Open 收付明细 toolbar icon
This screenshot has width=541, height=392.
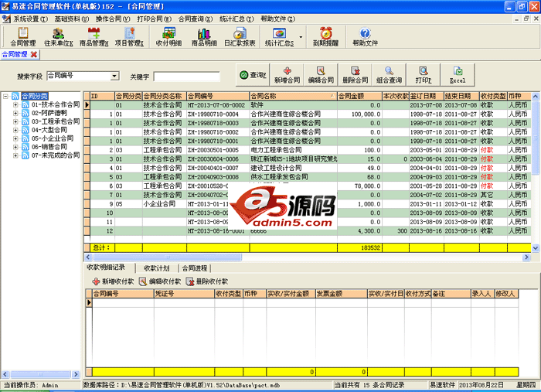pos(168,37)
